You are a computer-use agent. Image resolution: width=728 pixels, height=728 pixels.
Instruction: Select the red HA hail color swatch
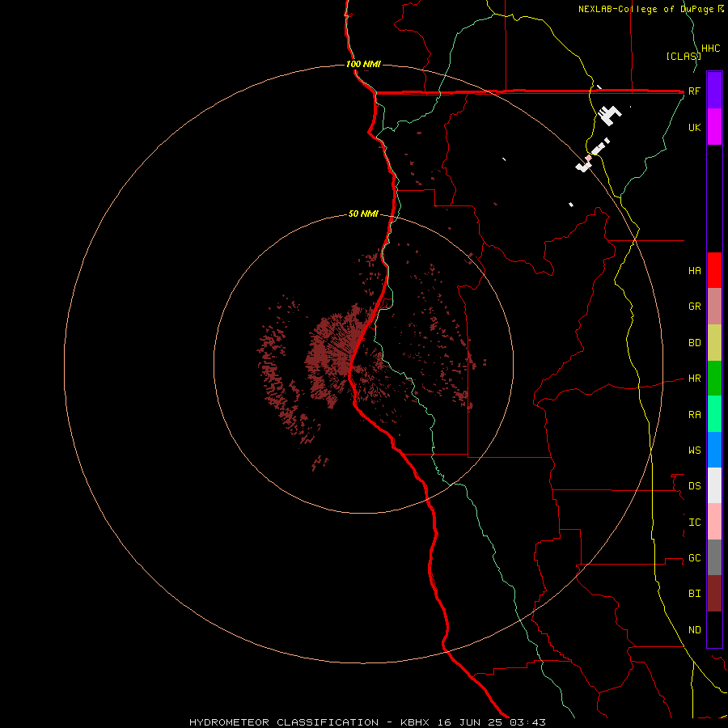[714, 270]
